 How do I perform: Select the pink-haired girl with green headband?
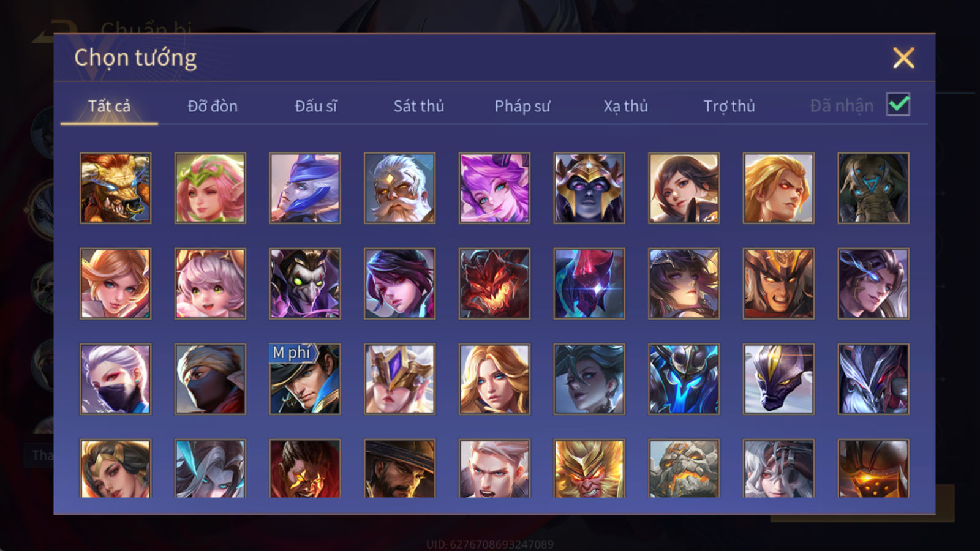click(x=210, y=188)
